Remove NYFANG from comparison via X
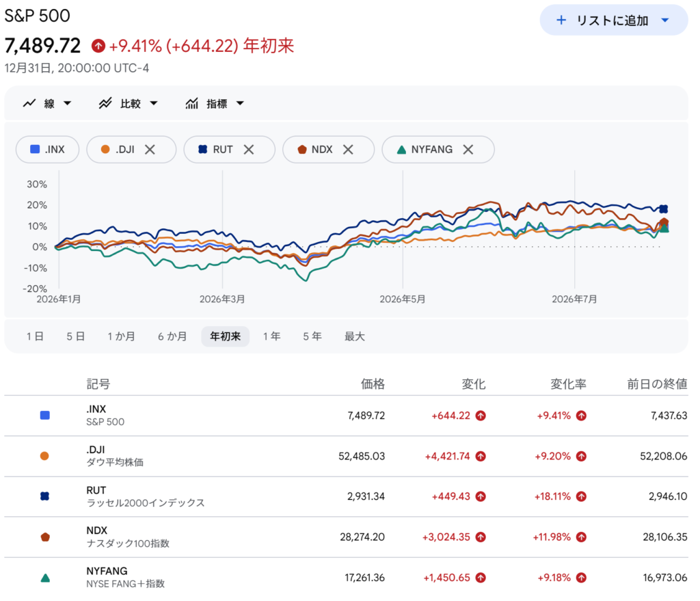This screenshot has height=601, width=700. click(468, 149)
